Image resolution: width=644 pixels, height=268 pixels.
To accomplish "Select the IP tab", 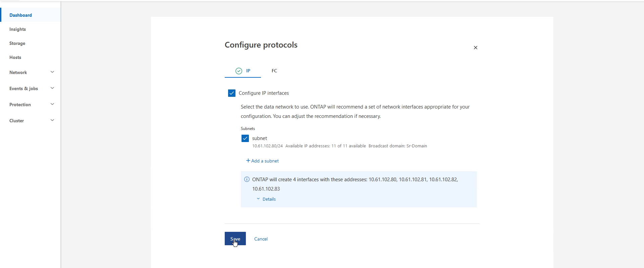I will pos(243,71).
